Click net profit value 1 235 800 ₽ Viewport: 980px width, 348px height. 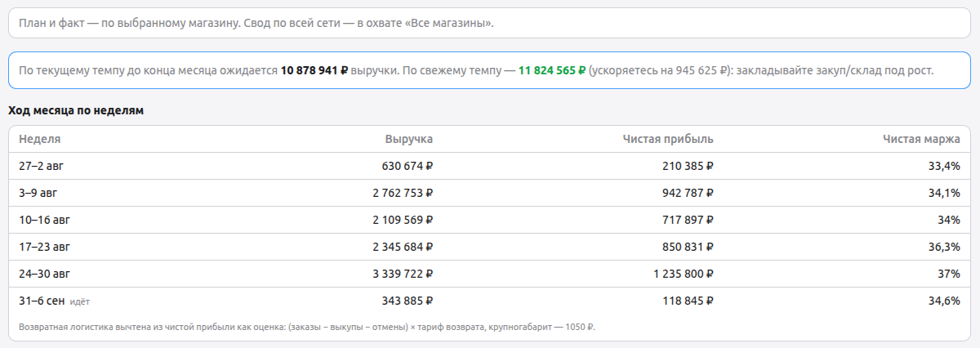[684, 274]
